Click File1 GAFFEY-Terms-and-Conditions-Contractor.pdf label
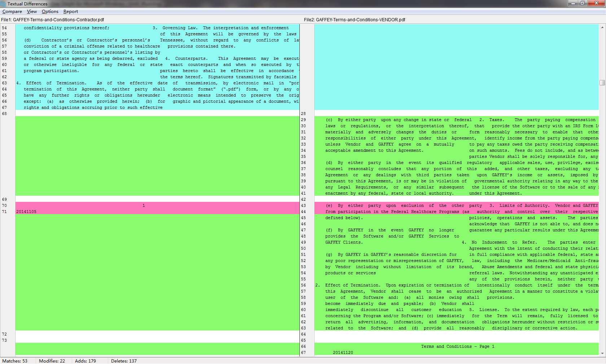Image resolution: width=606 pixels, height=364 pixels. [53, 20]
